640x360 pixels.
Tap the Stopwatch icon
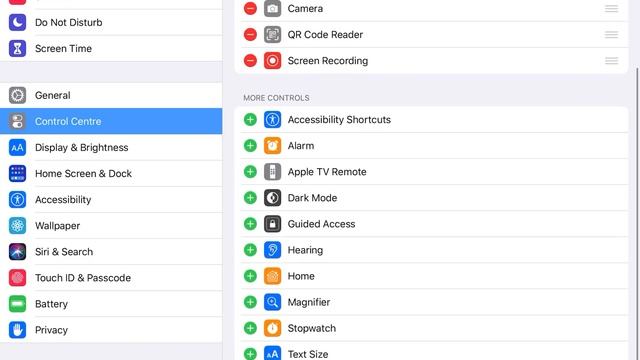pos(272,329)
